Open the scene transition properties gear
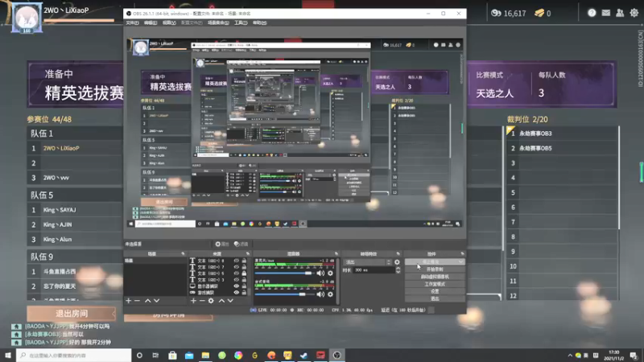This screenshot has width=644, height=362. (397, 262)
